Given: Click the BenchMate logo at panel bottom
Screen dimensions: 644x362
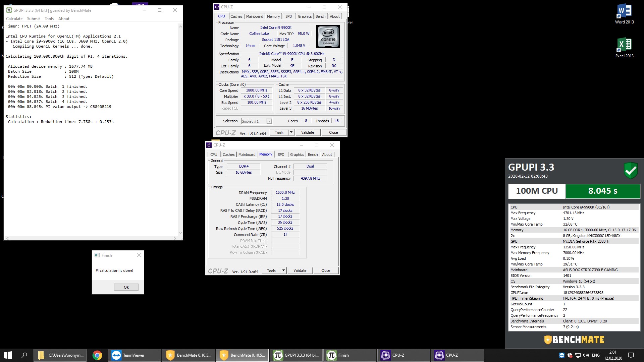Looking at the screenshot, I should point(574,340).
